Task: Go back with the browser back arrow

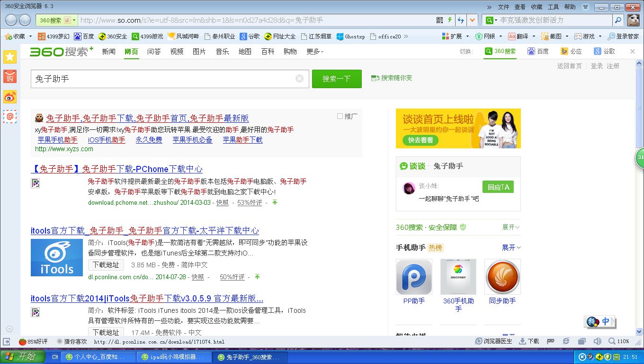Action: [11, 20]
